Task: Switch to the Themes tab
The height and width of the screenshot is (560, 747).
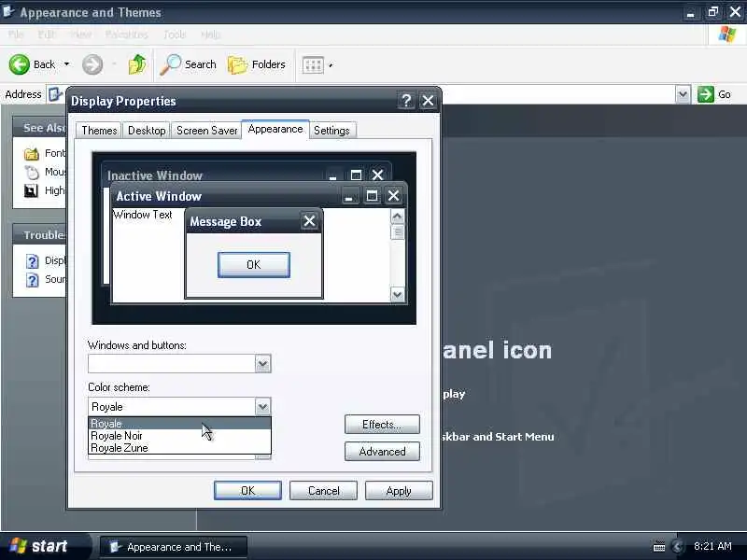Action: coord(99,131)
